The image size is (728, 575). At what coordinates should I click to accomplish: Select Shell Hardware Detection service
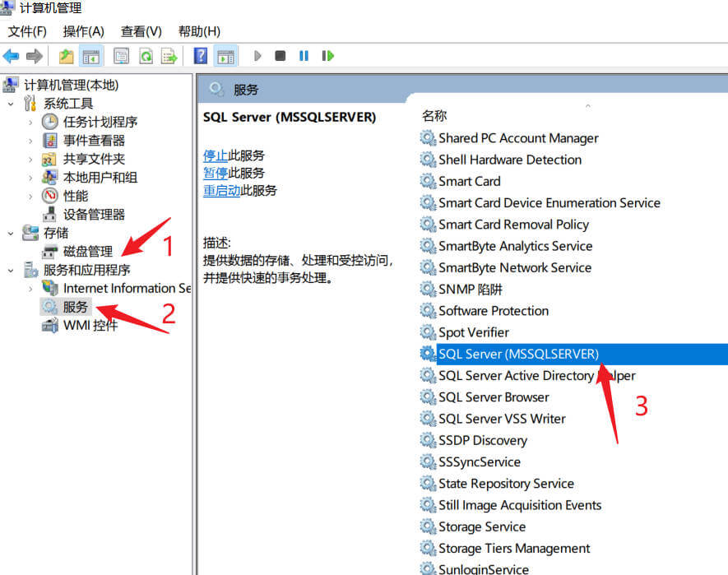pos(510,160)
